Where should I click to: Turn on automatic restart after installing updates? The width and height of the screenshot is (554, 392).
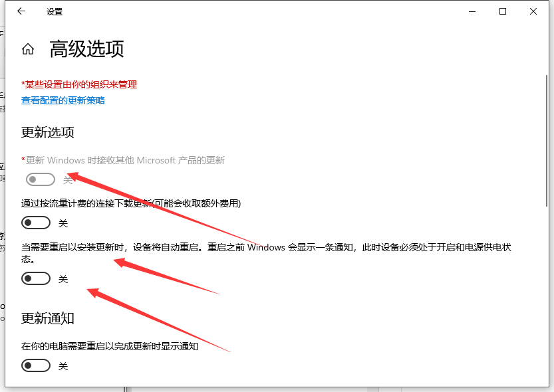tap(36, 278)
